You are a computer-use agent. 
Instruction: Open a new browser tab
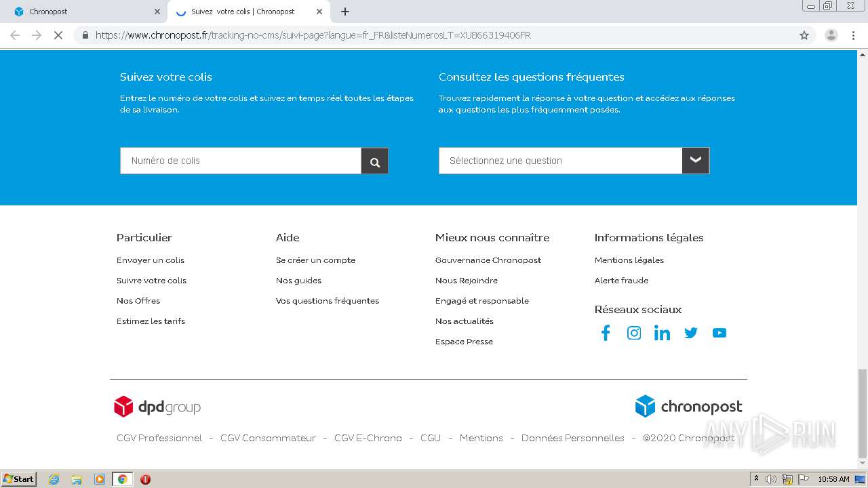(345, 12)
